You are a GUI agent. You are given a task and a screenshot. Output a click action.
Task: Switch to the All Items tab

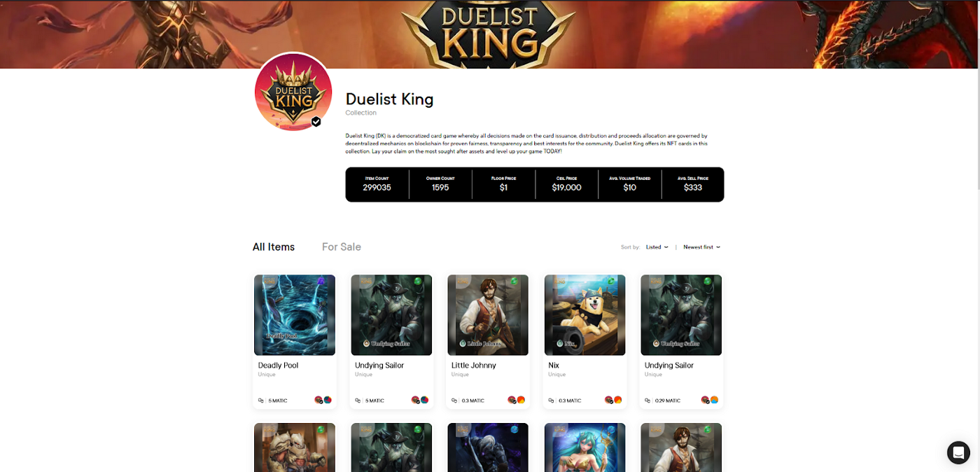tap(274, 247)
